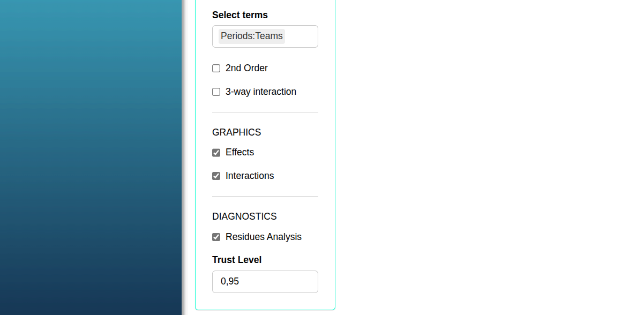Disable the Interactions graphics checkbox
644x315 pixels.
pos(216,176)
